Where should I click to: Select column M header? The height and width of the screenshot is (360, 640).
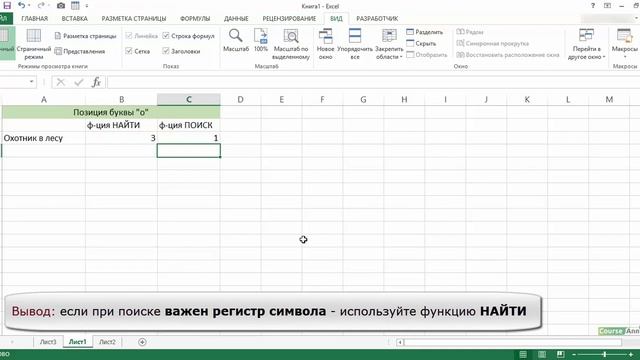pos(609,99)
